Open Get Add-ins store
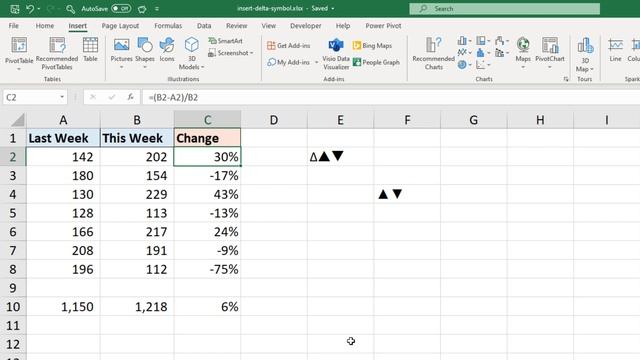This screenshot has height=360, width=640. tap(289, 46)
